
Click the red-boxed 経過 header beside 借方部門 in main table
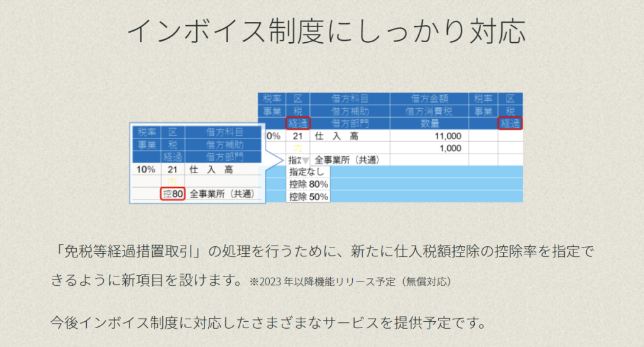click(x=297, y=123)
